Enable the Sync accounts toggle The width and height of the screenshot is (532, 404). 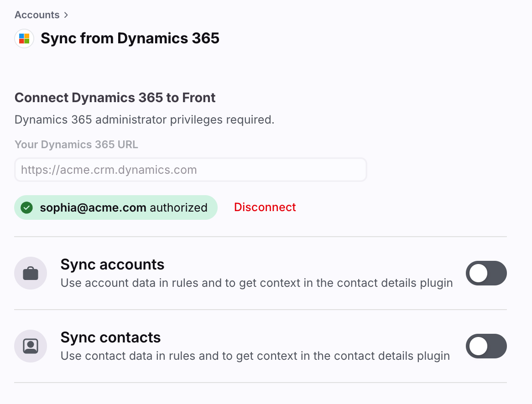click(x=486, y=273)
